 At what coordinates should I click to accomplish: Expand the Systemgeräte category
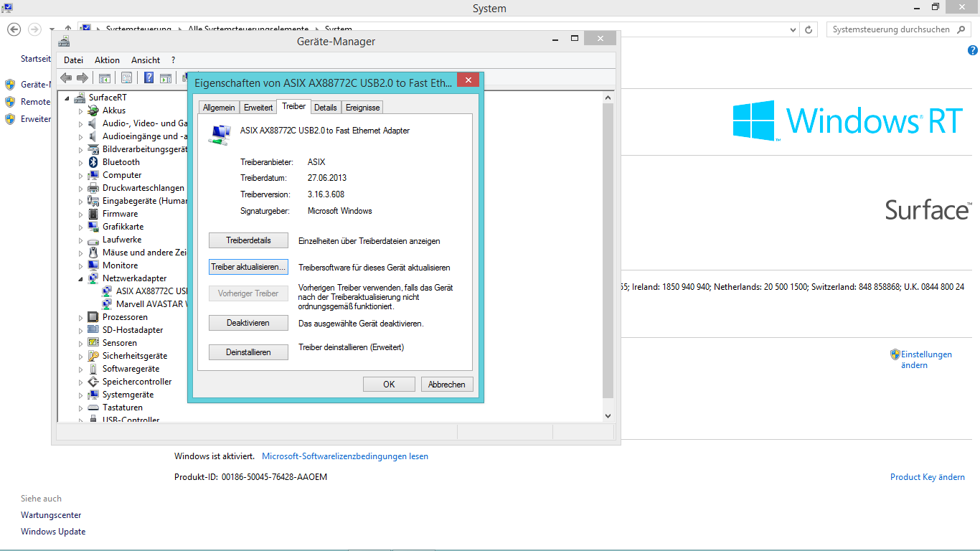point(81,395)
